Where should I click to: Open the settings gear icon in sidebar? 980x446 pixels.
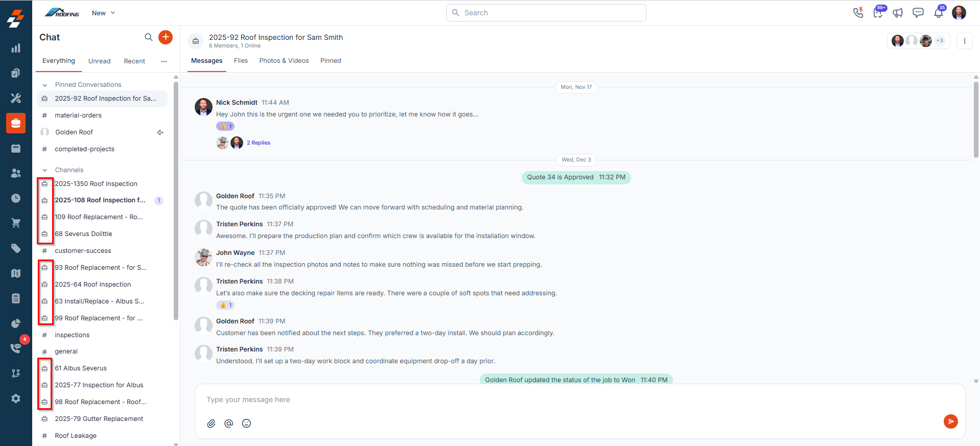click(16, 398)
